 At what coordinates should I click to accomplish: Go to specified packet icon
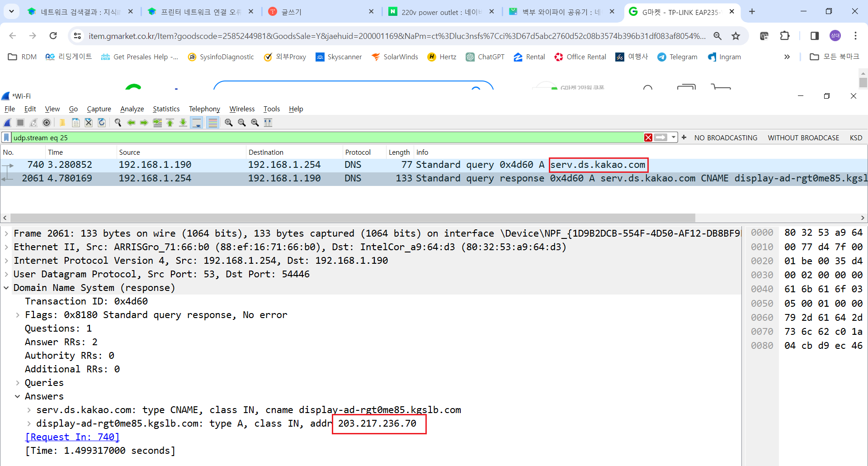click(x=157, y=123)
